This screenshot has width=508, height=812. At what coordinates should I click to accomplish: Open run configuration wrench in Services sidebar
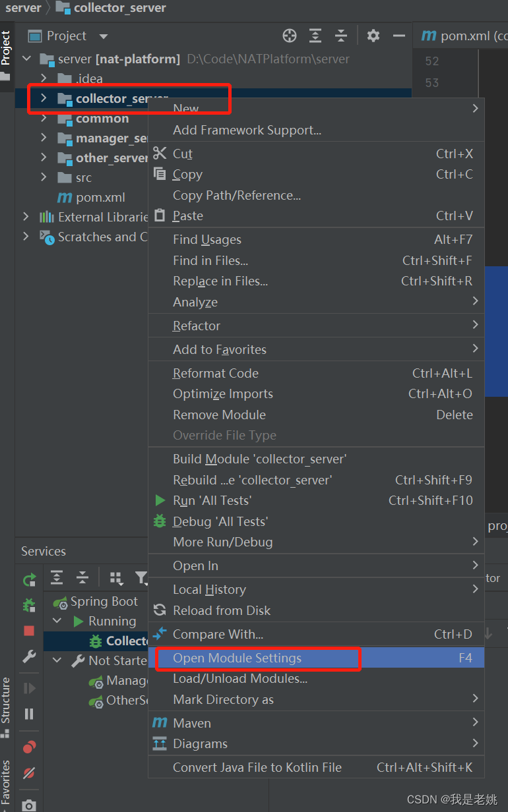tap(29, 656)
